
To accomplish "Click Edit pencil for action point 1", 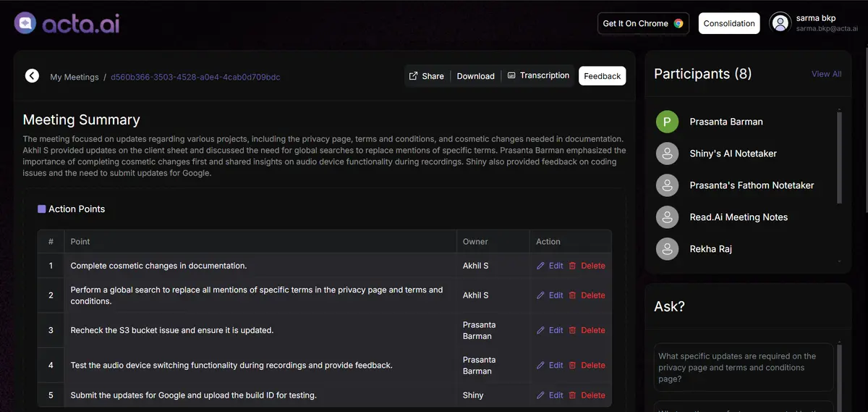I will click(550, 266).
